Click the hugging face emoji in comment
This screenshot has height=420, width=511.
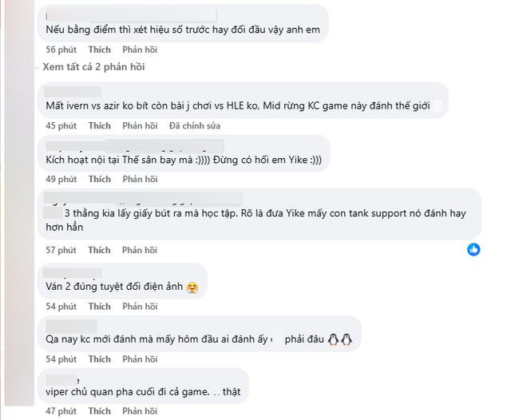192,287
